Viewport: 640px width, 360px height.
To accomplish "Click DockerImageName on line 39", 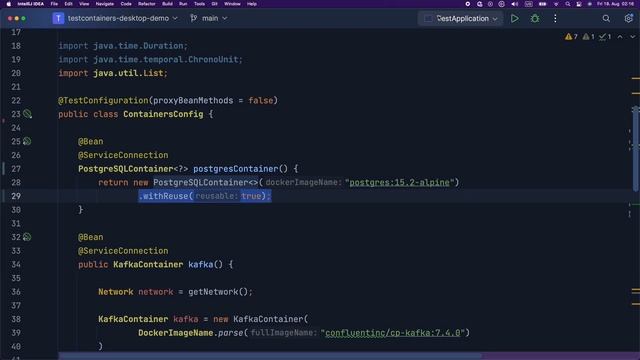I will [x=176, y=333].
